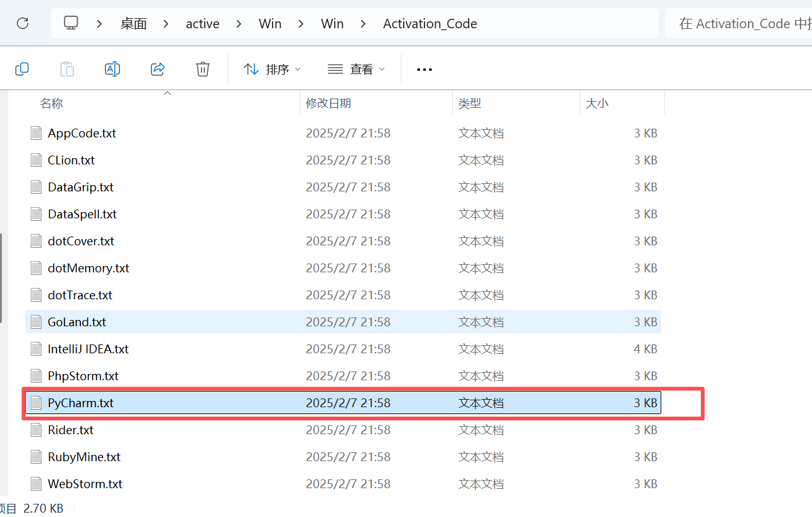The width and height of the screenshot is (812, 517).
Task: Click the refresh icon beside the address bar
Action: click(23, 23)
